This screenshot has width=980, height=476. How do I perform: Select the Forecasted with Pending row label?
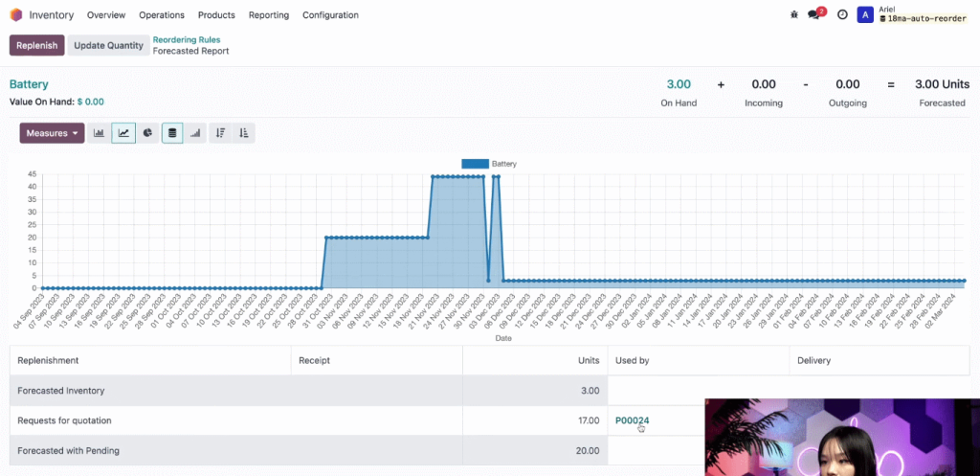(68, 450)
